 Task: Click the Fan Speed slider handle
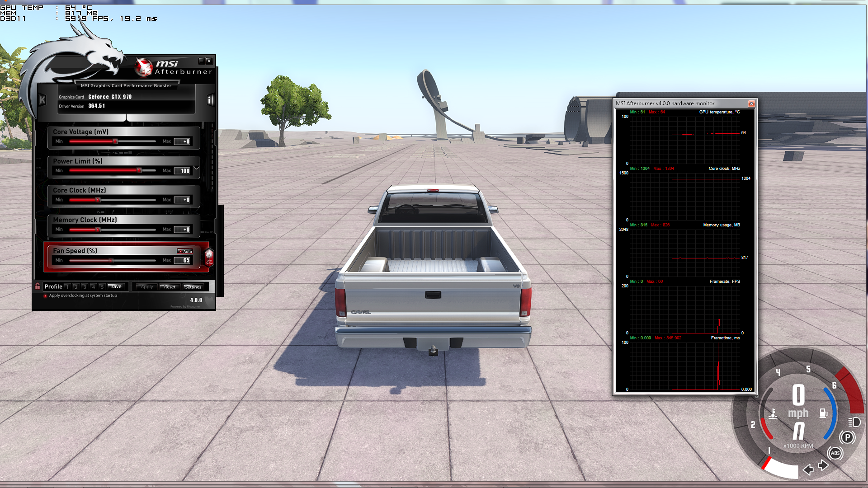pos(111,260)
